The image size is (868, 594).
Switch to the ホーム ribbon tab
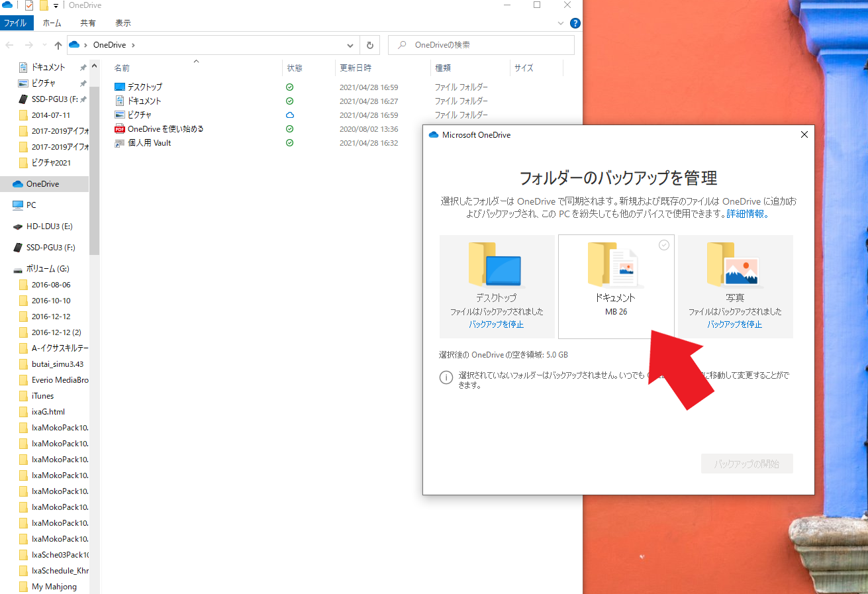tap(52, 23)
